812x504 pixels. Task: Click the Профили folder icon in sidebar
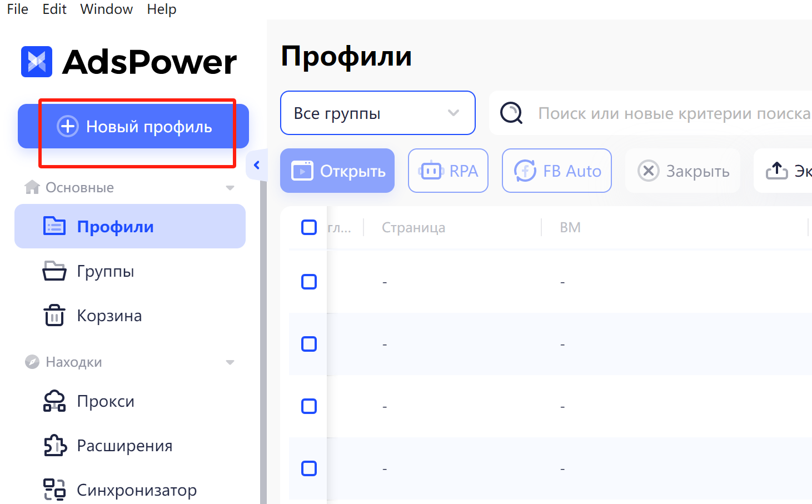[x=54, y=226]
